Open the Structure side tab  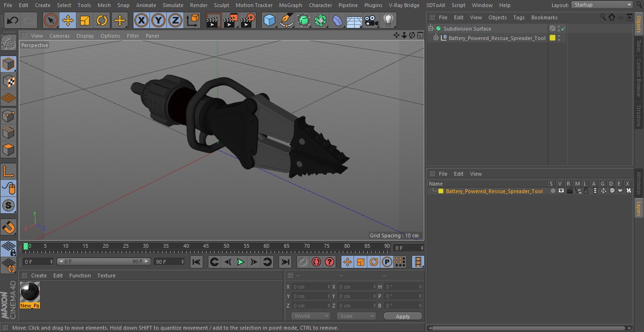coord(639,115)
